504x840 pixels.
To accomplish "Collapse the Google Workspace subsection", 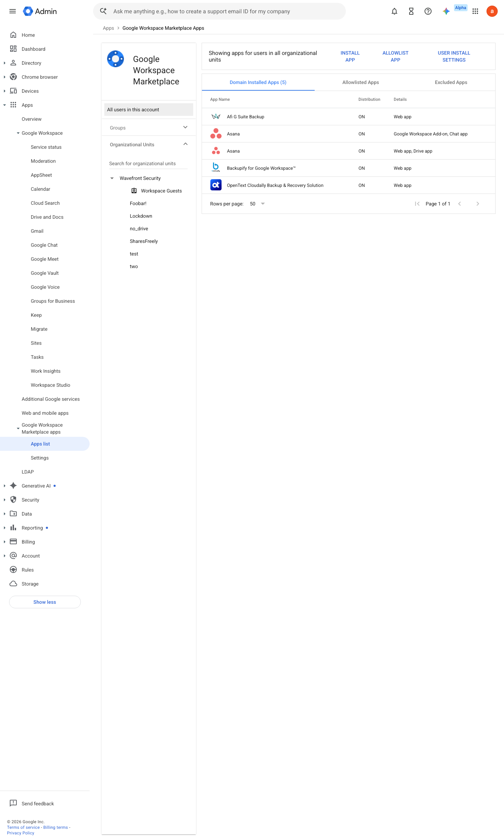I will point(18,133).
